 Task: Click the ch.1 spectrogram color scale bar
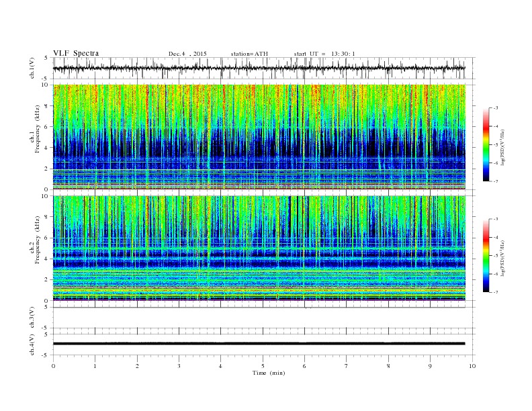[x=486, y=145]
